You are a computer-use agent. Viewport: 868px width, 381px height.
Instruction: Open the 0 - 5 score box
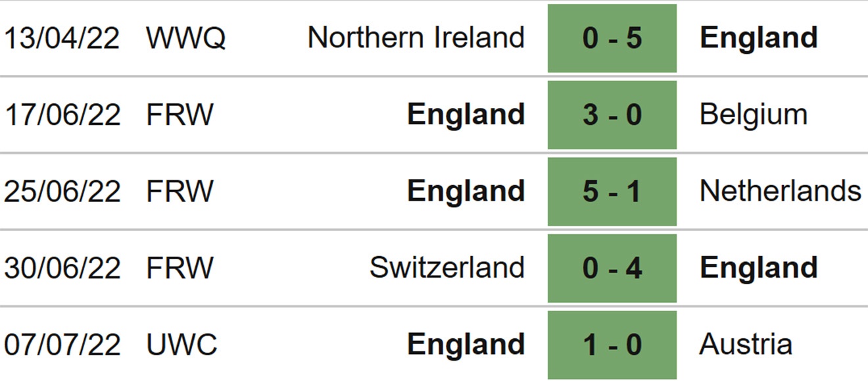pos(612,38)
